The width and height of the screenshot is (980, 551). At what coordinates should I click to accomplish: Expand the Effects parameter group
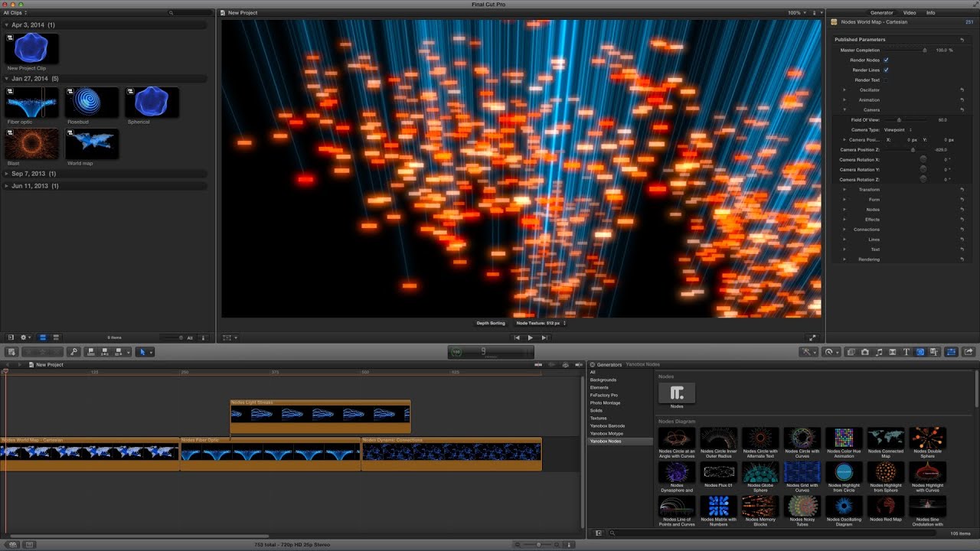pyautogui.click(x=844, y=220)
